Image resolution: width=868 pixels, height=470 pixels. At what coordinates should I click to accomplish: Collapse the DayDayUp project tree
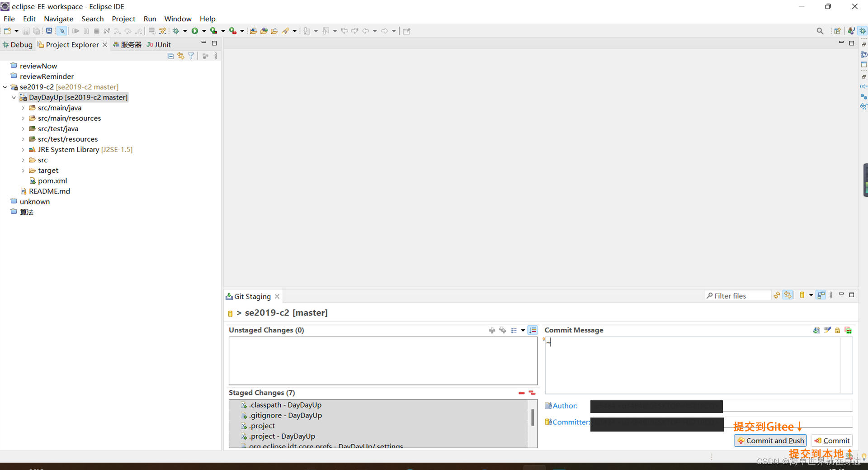coord(14,97)
